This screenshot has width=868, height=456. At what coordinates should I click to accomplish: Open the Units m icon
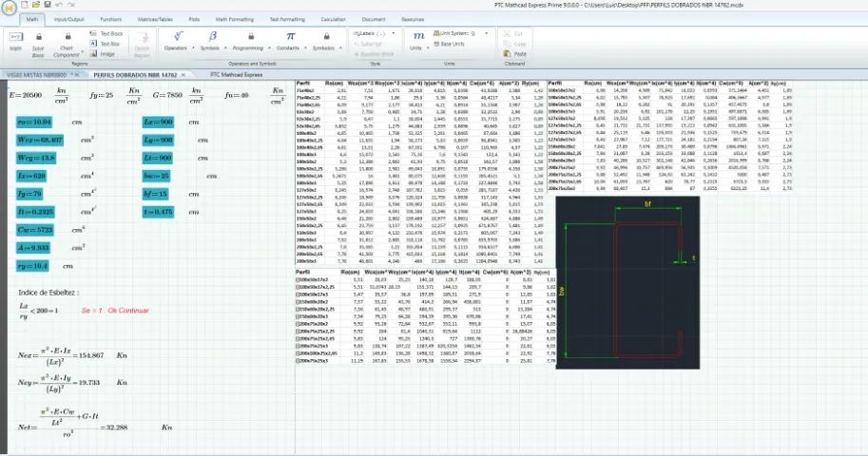[418, 36]
